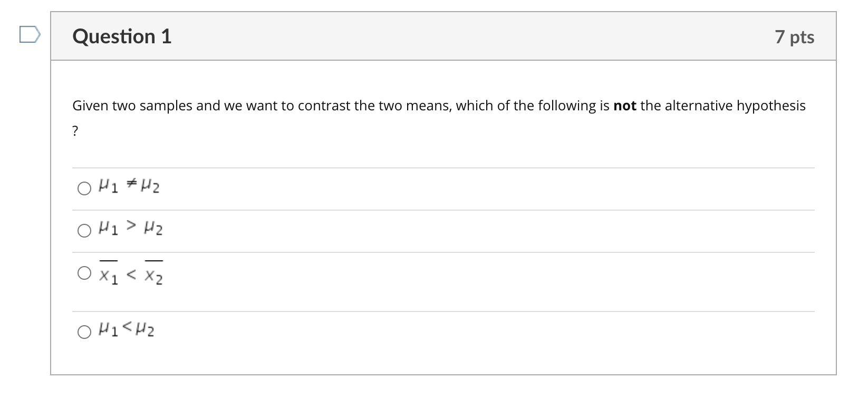Click the not-equal sign in the first answer
This screenshot has height=397, width=868.
133,185
